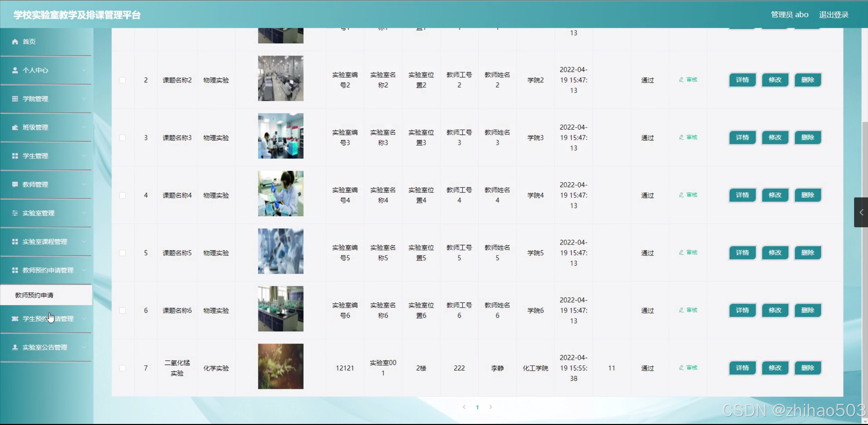The width and height of the screenshot is (868, 425).
Task: Expand the 实验室课程管理 menu chevron
Action: click(x=84, y=242)
